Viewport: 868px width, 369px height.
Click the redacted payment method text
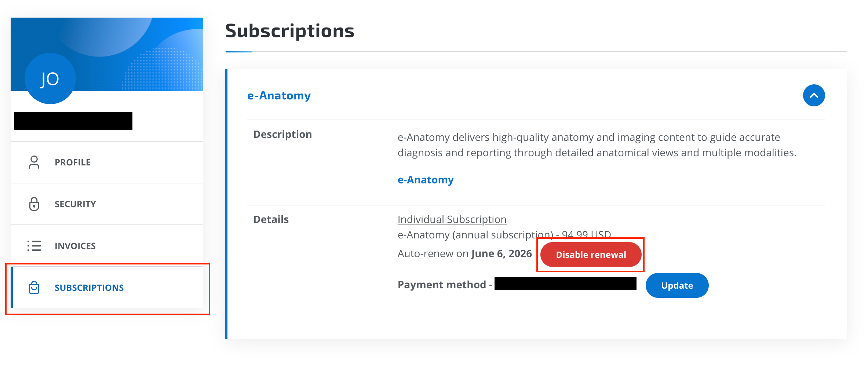click(x=565, y=284)
